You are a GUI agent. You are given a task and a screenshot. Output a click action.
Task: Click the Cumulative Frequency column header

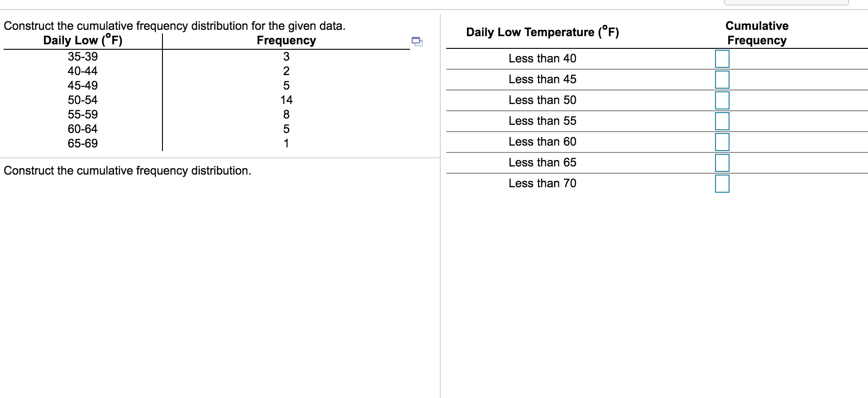[x=756, y=33]
